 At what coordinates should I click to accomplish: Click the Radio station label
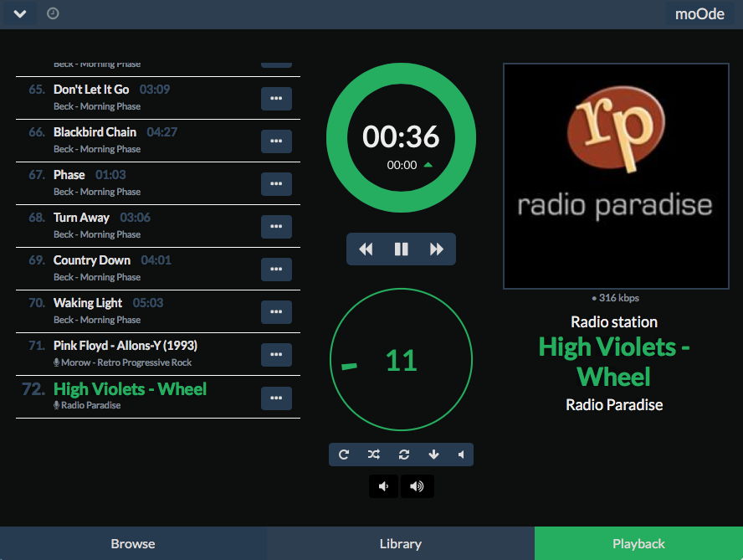(614, 322)
